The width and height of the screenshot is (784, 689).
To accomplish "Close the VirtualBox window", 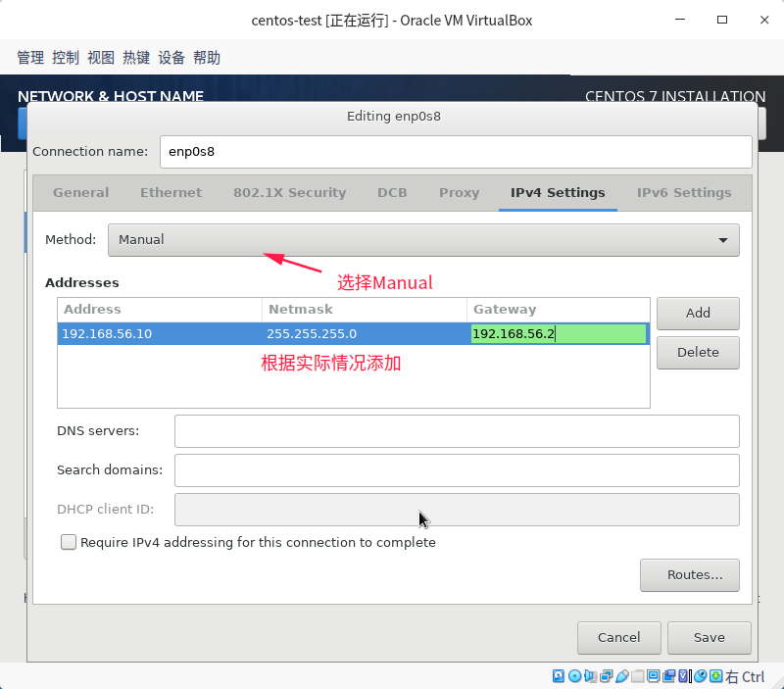I will coord(764,20).
